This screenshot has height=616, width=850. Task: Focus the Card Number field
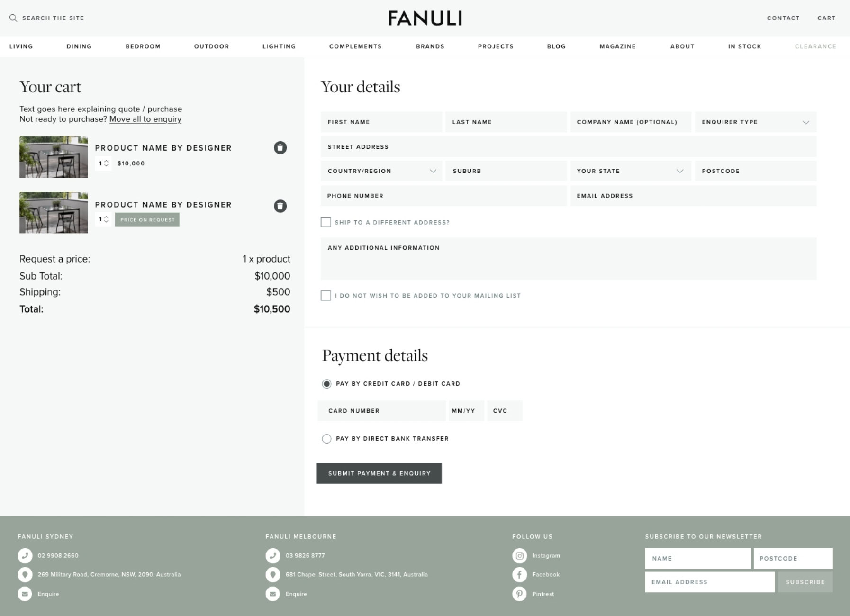point(381,411)
